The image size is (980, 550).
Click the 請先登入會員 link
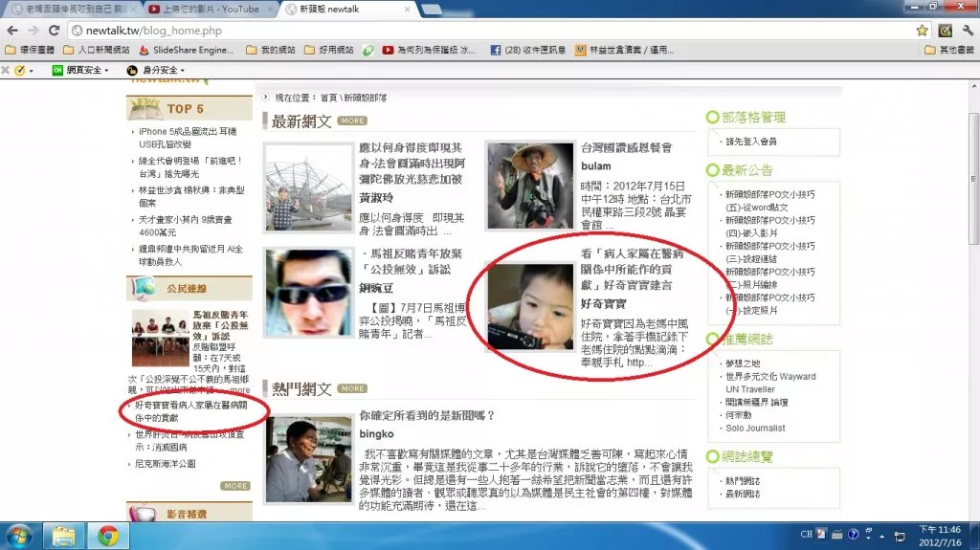pyautogui.click(x=750, y=142)
